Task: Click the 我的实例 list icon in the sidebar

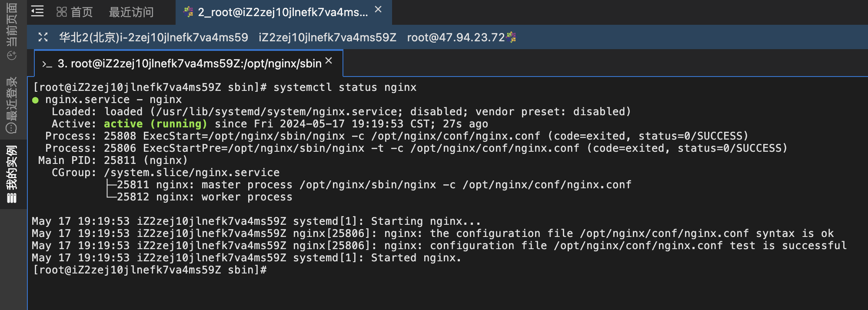Action: (12, 198)
